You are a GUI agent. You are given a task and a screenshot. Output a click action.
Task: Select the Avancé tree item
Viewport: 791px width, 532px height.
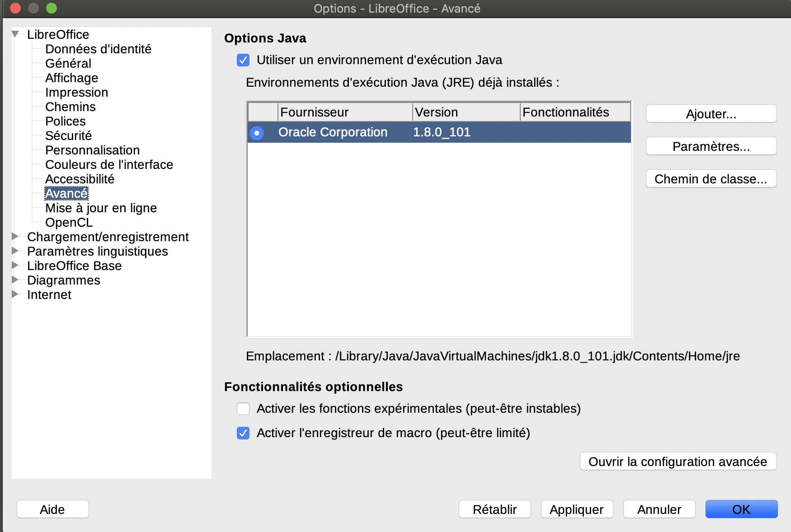[x=66, y=193]
